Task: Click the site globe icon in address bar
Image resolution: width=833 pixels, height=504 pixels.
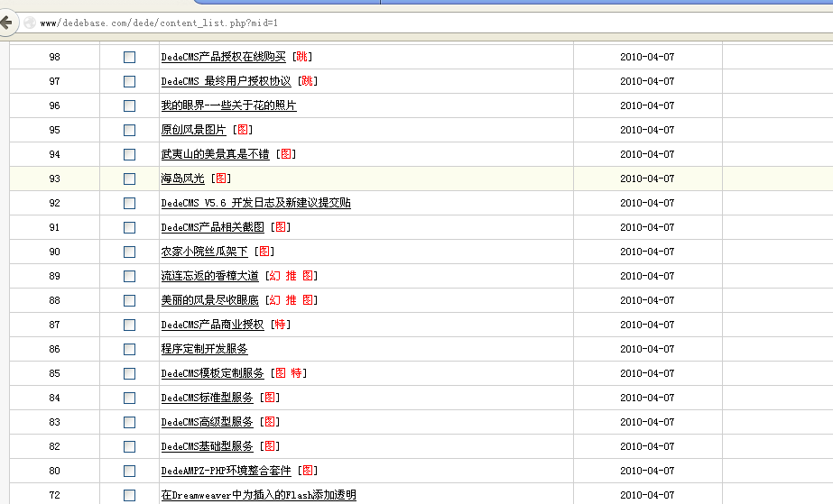Action: tap(31, 23)
